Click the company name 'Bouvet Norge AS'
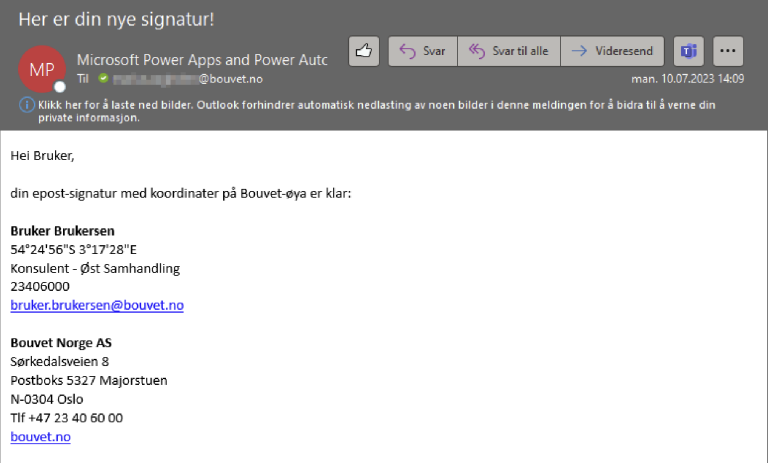This screenshot has height=463, width=768. coord(61,343)
